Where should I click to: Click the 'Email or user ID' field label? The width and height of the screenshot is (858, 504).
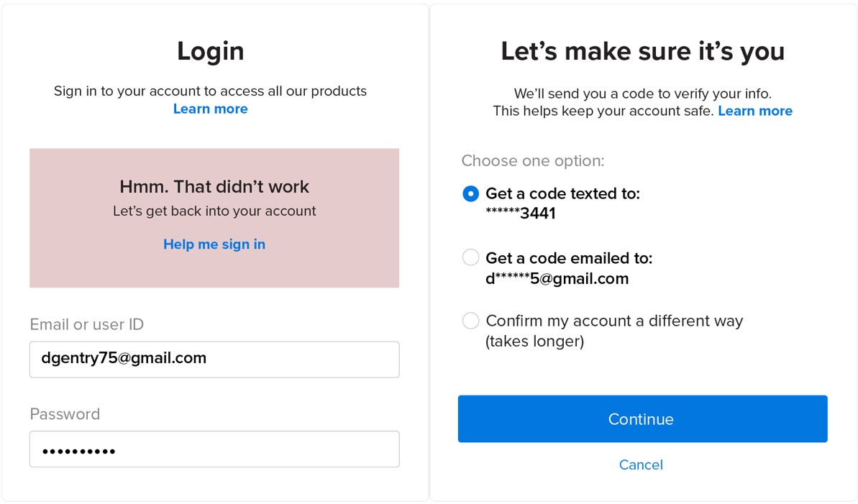(86, 324)
